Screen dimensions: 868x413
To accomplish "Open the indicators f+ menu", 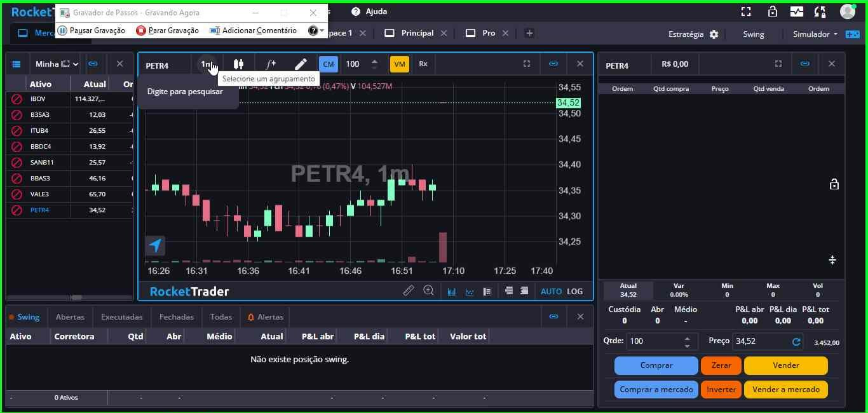I will pyautogui.click(x=271, y=64).
